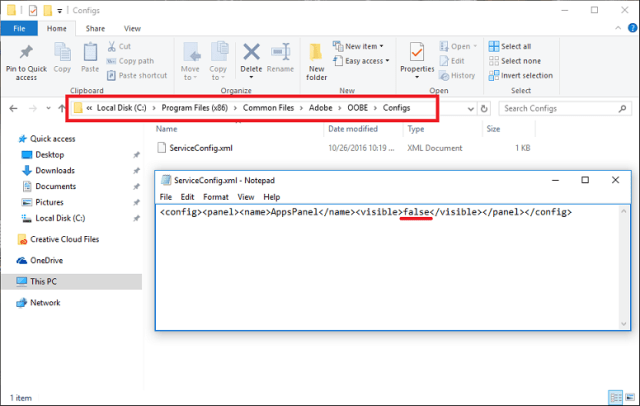Screen dimensions: 640x406
Task: Click the Properties checkmark icon
Action: point(417,52)
